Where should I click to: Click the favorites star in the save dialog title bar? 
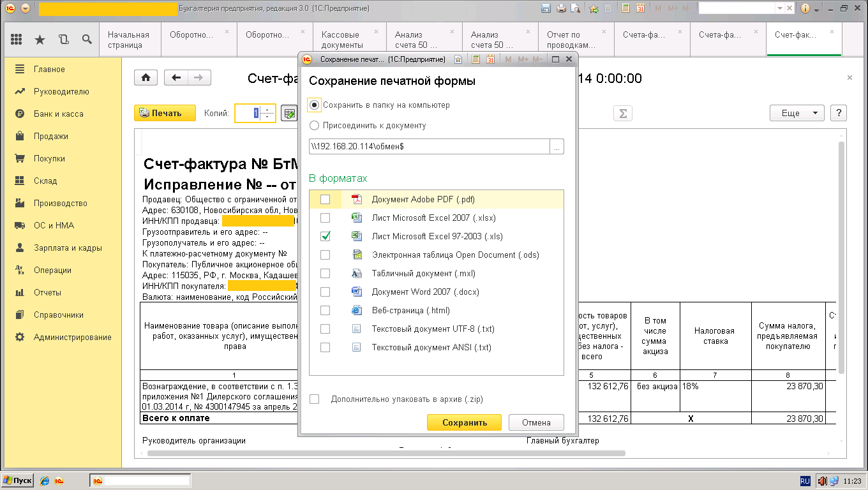tap(458, 59)
